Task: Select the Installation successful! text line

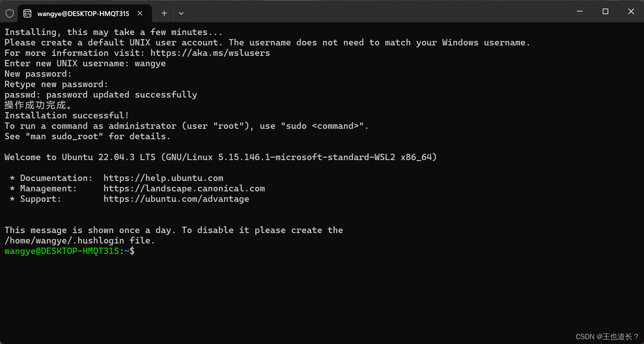Action: pyautogui.click(x=66, y=115)
